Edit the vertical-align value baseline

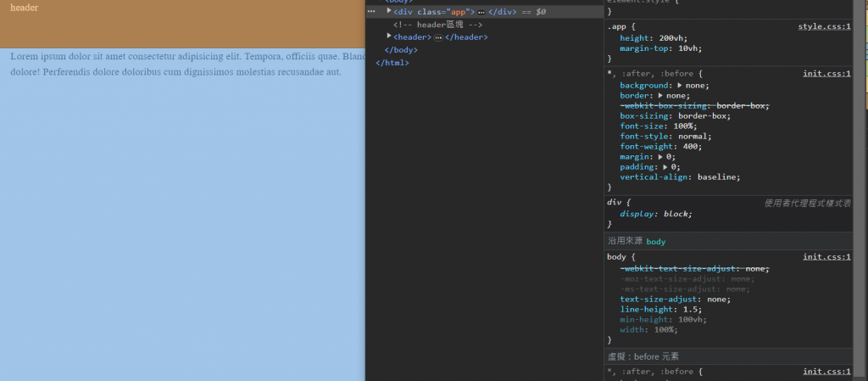coord(717,177)
